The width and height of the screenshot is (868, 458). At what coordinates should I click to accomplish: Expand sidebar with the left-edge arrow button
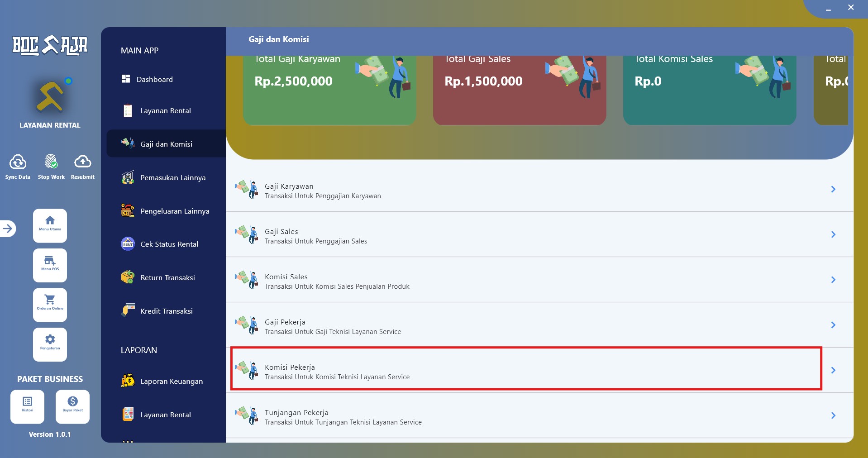click(8, 229)
